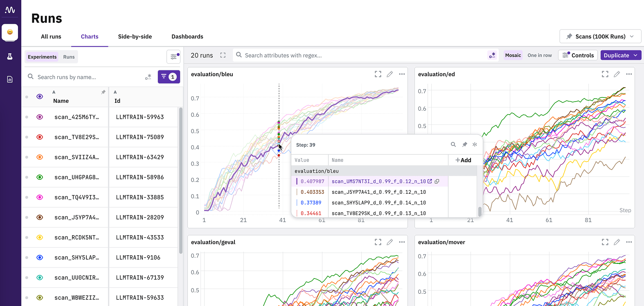Open the experiments flask icon in sidebar
The height and width of the screenshot is (306, 644).
[10, 57]
